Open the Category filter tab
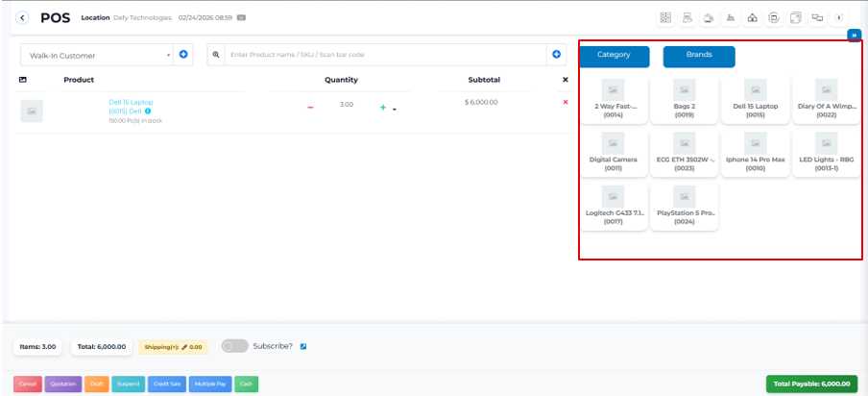This screenshot has height=396, width=868. [614, 56]
